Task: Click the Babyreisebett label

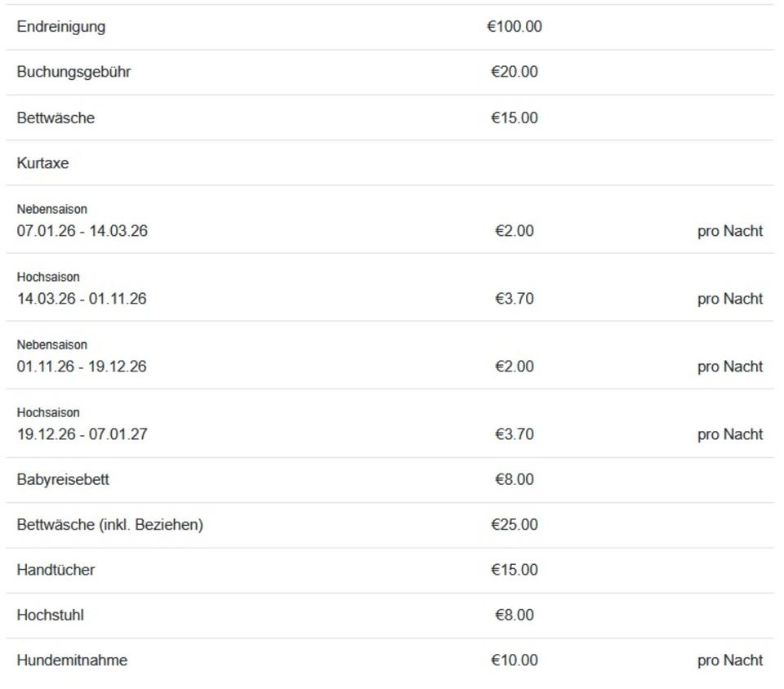Action: (x=63, y=480)
